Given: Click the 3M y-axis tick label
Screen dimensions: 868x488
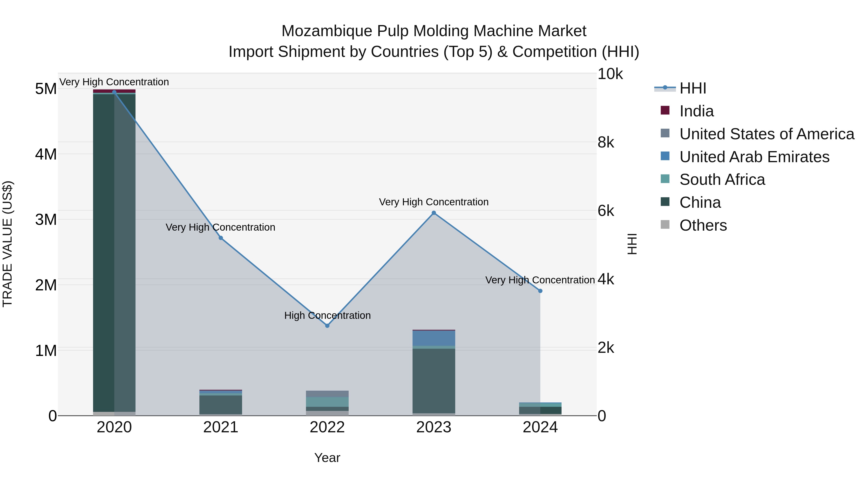Looking at the screenshot, I should pyautogui.click(x=46, y=220).
